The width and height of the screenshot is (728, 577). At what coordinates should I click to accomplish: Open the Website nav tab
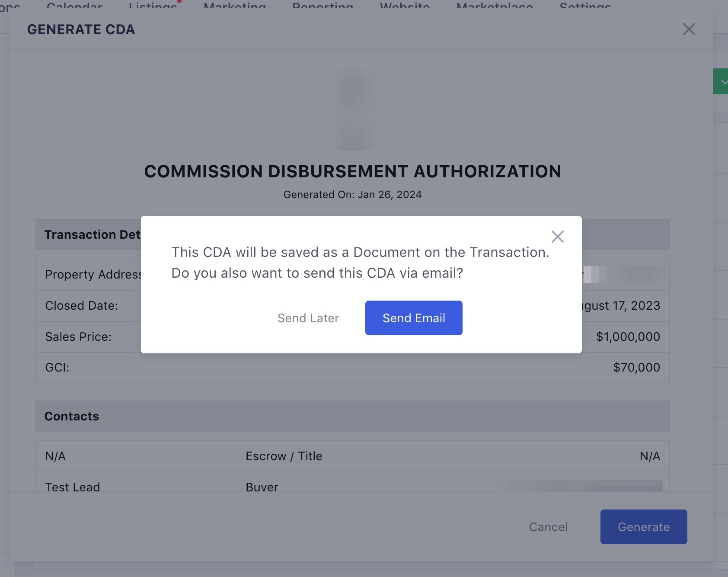point(405,5)
